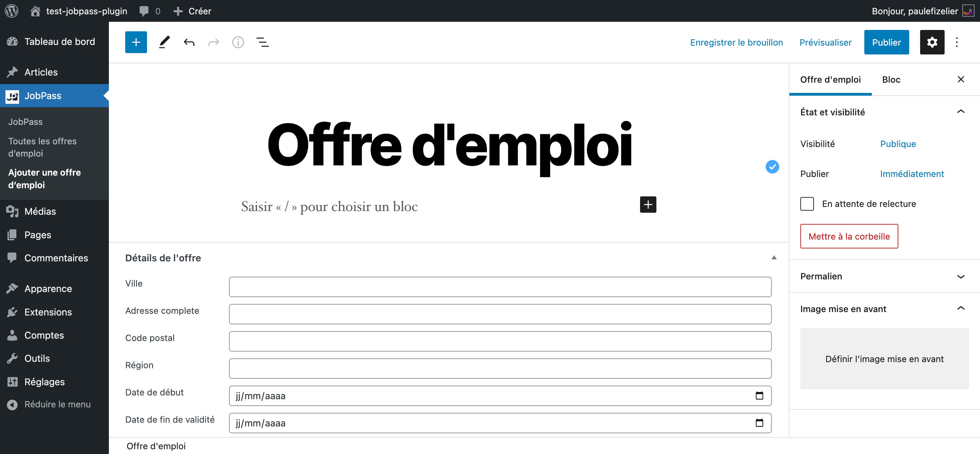Image resolution: width=980 pixels, height=454 pixels.
Task: Toggle the settings gear sidebar button
Action: tap(932, 42)
